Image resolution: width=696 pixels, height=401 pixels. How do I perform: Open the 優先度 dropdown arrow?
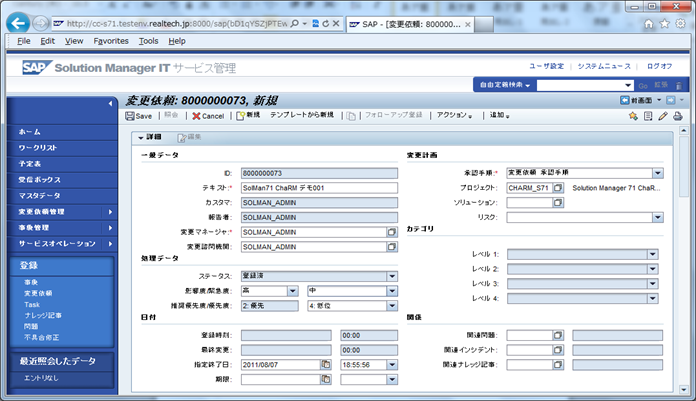pos(392,306)
